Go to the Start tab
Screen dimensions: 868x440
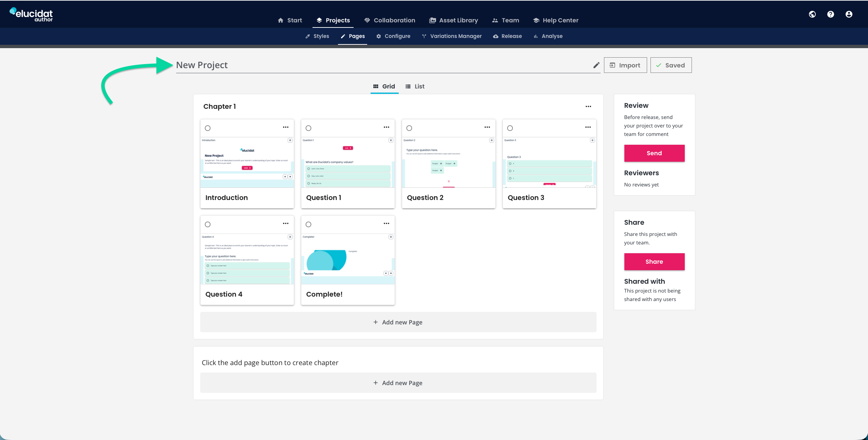(x=290, y=20)
